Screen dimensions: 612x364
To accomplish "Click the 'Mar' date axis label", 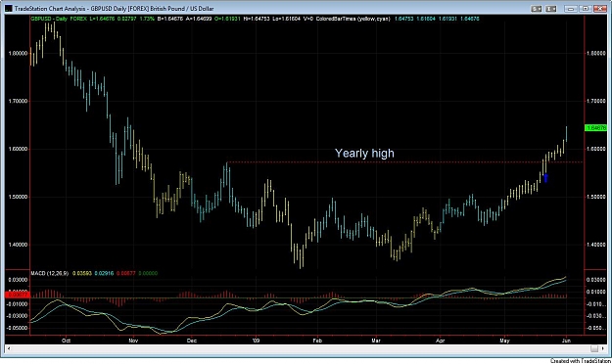I will [376, 341].
